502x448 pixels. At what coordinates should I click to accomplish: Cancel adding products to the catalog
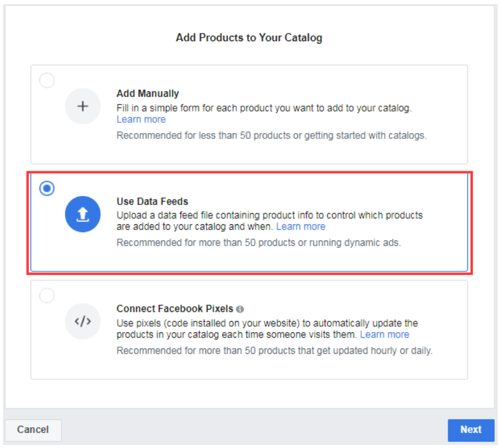point(33,430)
